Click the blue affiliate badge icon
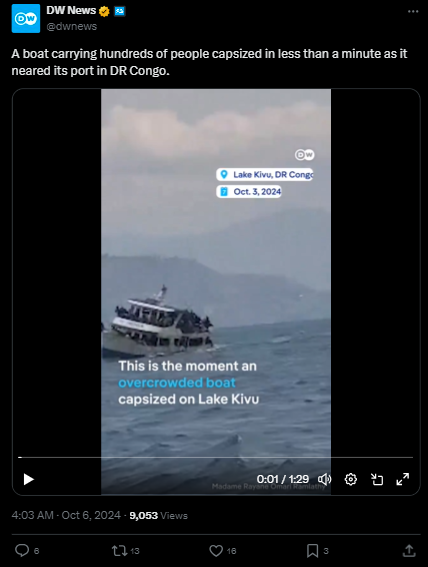This screenshot has height=567, width=428. tap(120, 12)
